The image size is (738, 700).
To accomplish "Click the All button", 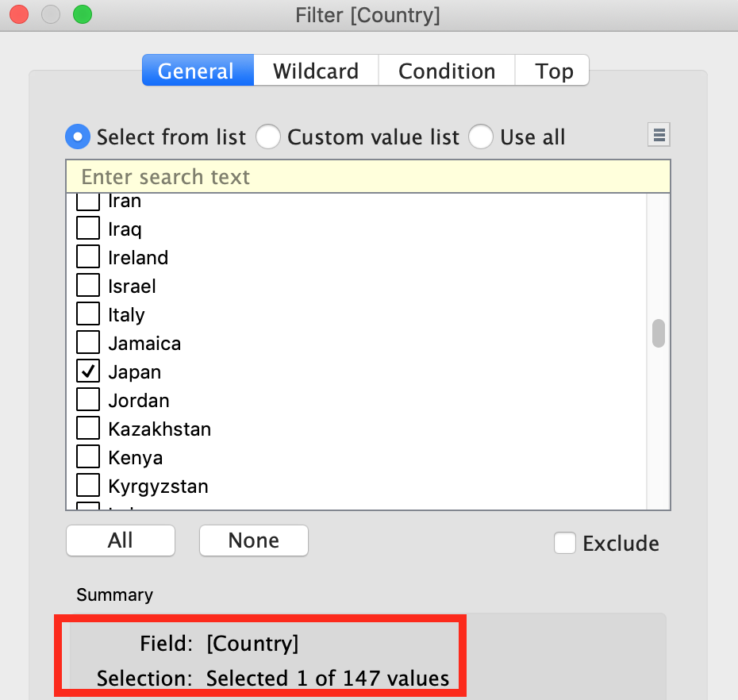I will click(x=120, y=540).
